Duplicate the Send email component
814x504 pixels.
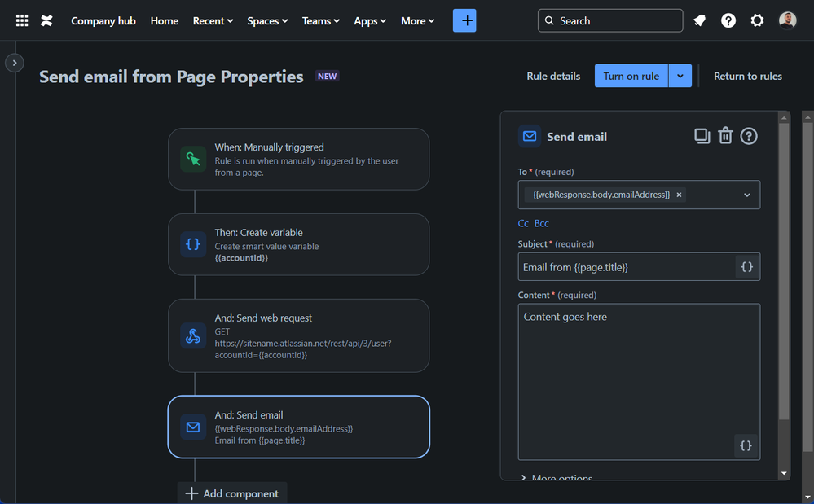point(702,136)
